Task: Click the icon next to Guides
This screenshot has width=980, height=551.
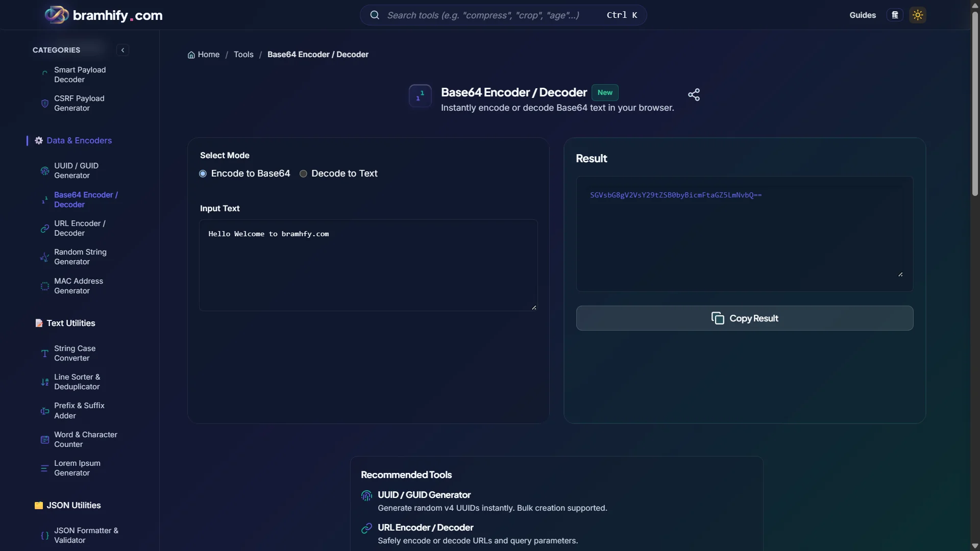Action: [x=895, y=15]
